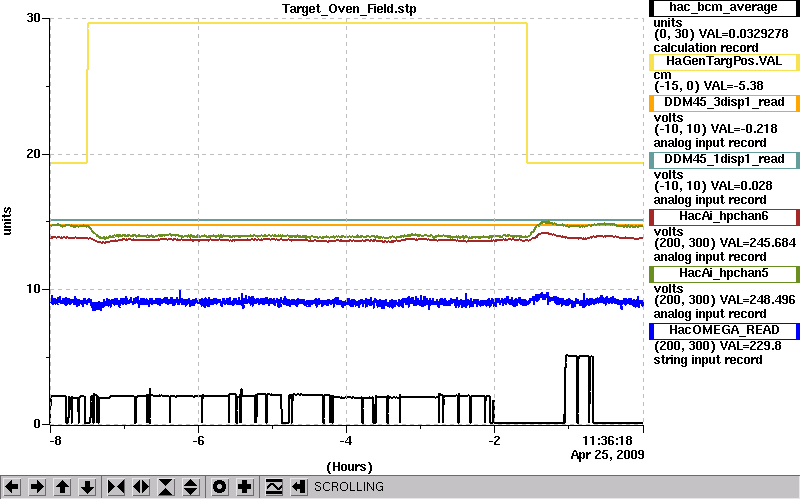800x499 pixels.
Task: Click the VAL=229.8 readout
Action: click(751, 346)
